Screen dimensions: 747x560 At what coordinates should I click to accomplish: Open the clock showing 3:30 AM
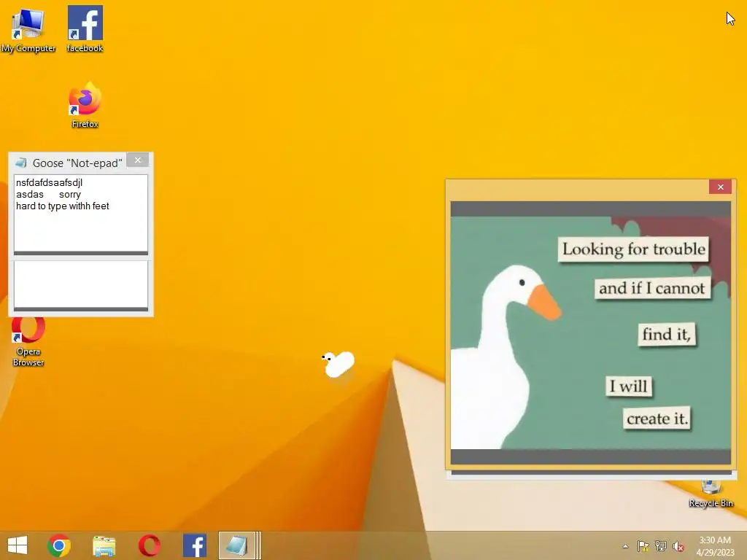click(715, 546)
